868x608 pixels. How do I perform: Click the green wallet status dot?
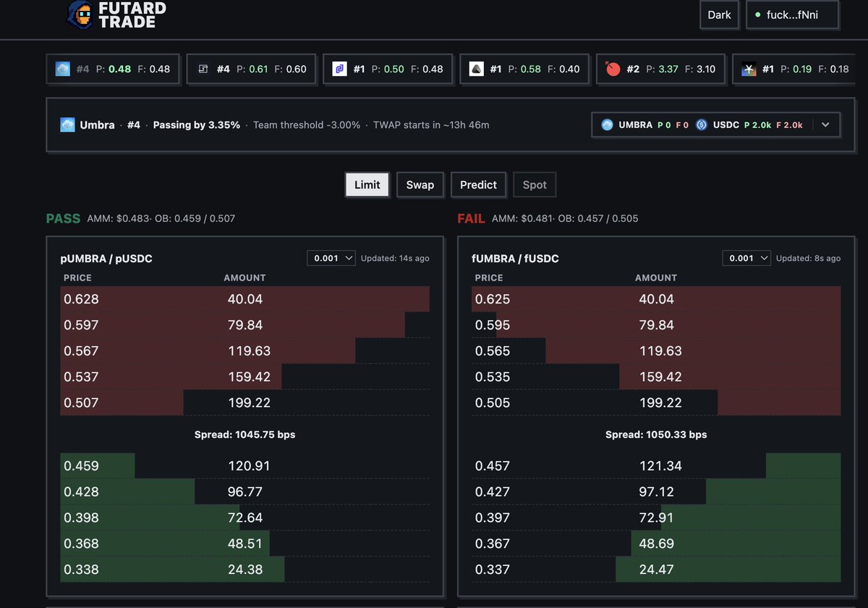tap(757, 15)
